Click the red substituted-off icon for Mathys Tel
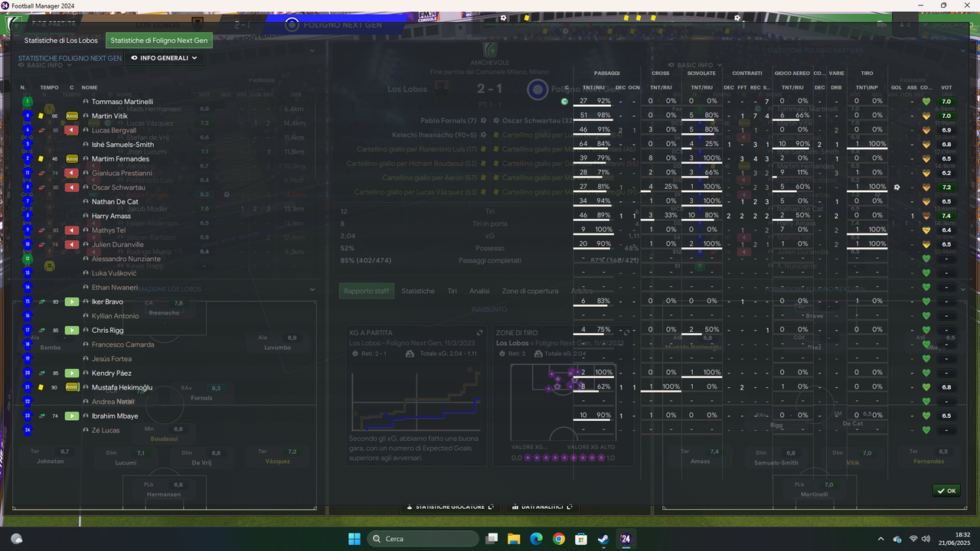Viewport: 980px width, 551px height. coord(72,230)
